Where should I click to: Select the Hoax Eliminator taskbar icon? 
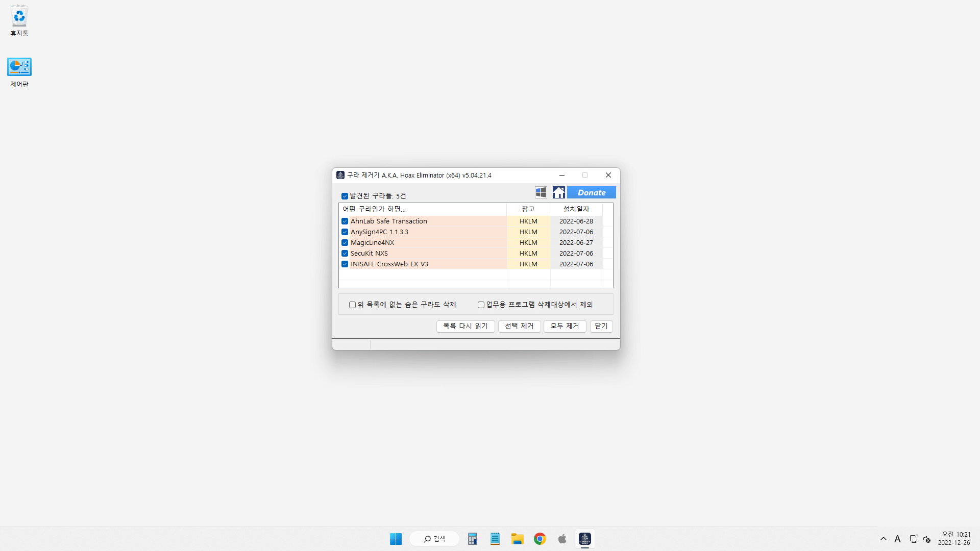click(585, 539)
